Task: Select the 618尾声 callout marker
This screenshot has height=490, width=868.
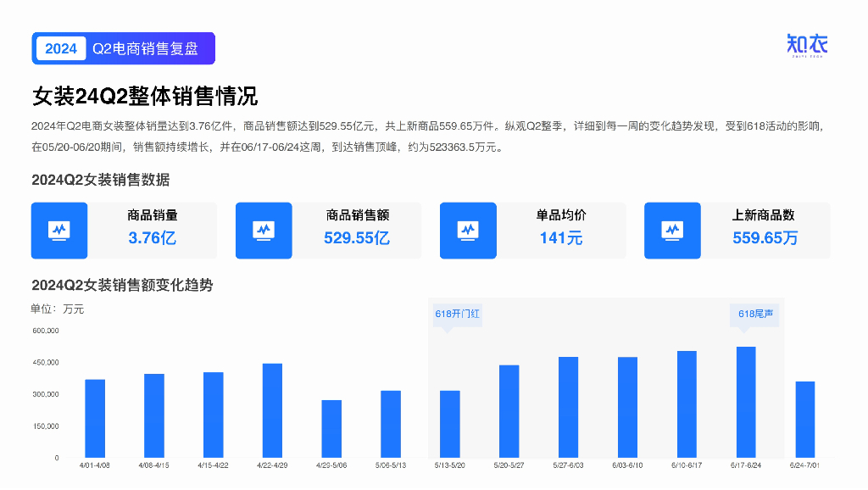Action: pyautogui.click(x=755, y=314)
